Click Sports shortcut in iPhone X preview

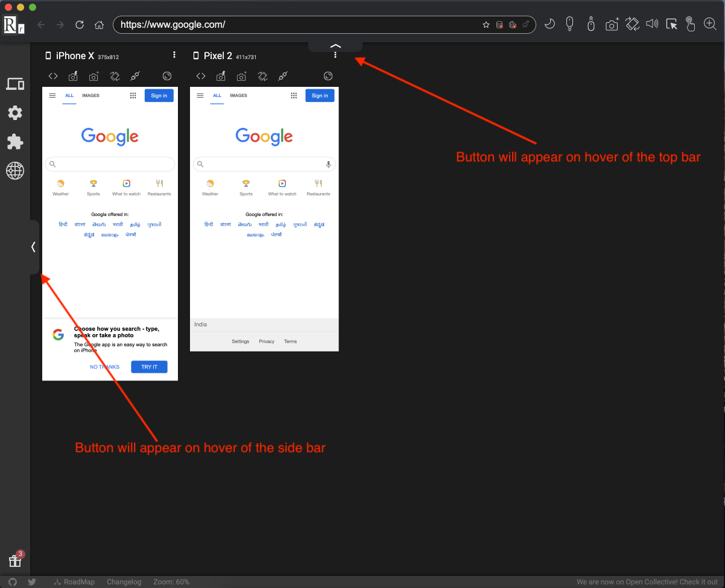93,188
